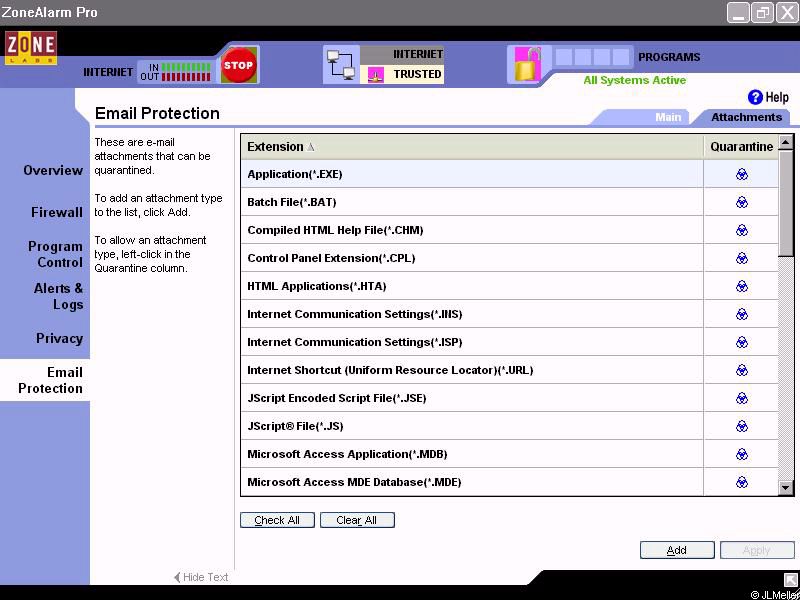
Task: Toggle quarantine for HTML Applications (*.HTA)
Action: (x=742, y=286)
